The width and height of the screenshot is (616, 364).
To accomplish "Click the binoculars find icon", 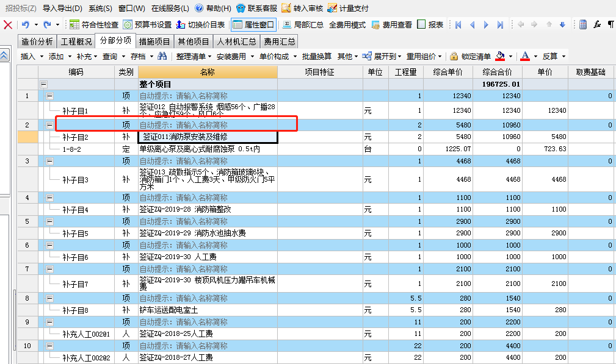I will [x=162, y=56].
